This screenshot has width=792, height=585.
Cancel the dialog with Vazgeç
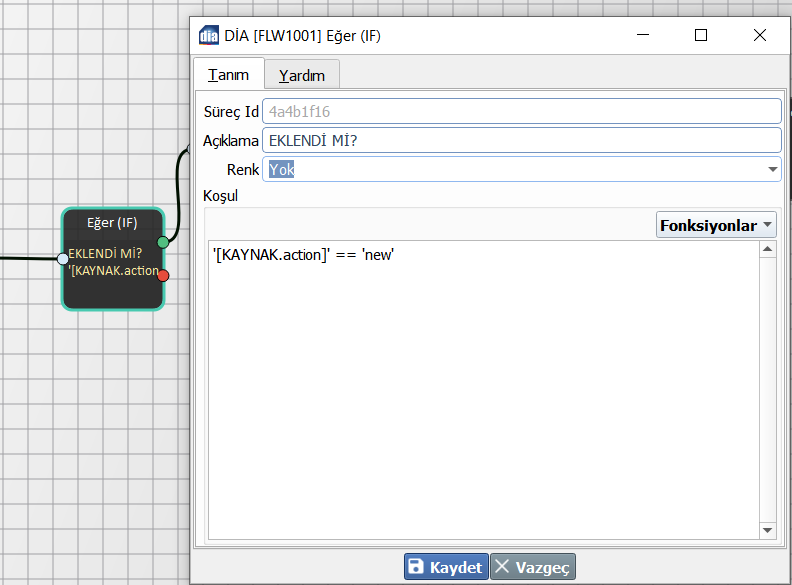pyautogui.click(x=532, y=567)
